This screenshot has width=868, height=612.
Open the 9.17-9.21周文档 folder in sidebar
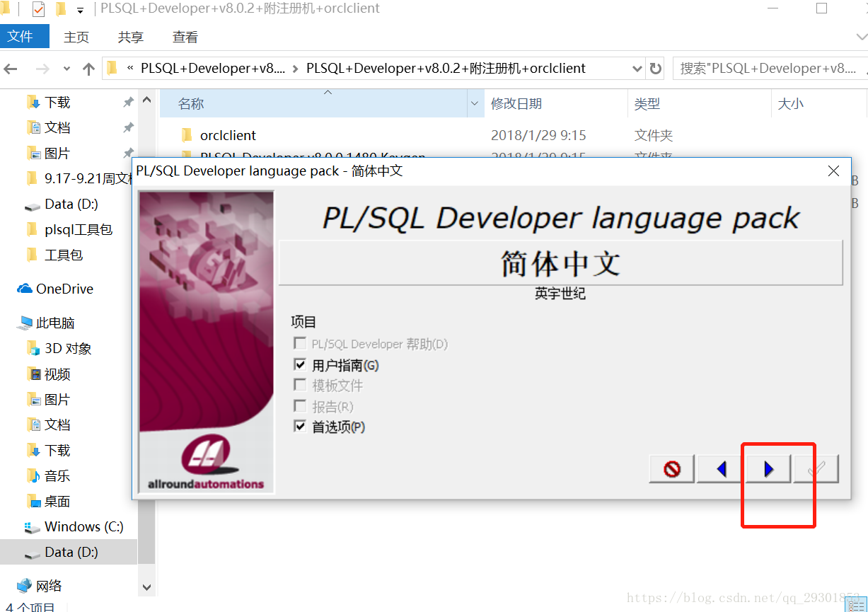[x=81, y=179]
